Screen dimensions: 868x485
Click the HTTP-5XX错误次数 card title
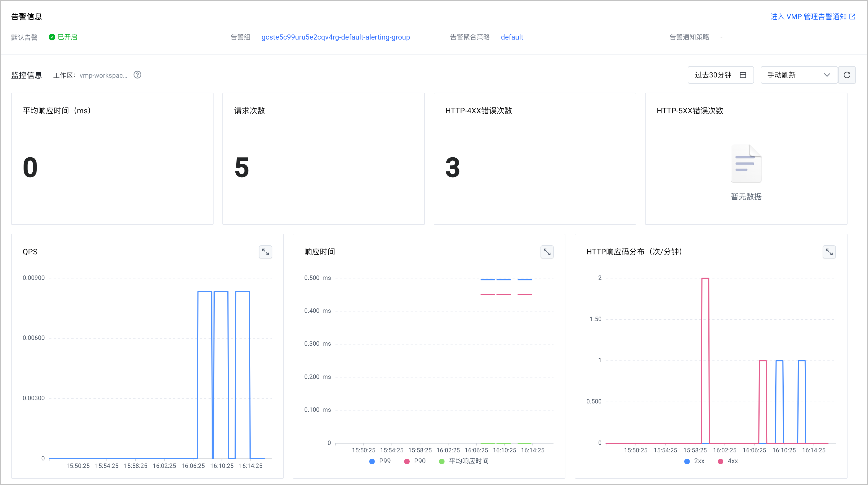690,111
